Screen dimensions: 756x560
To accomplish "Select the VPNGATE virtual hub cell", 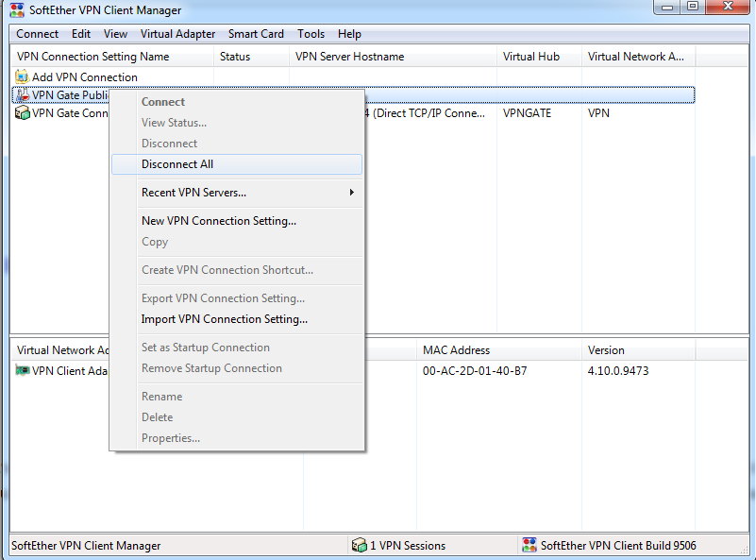I will (527, 113).
